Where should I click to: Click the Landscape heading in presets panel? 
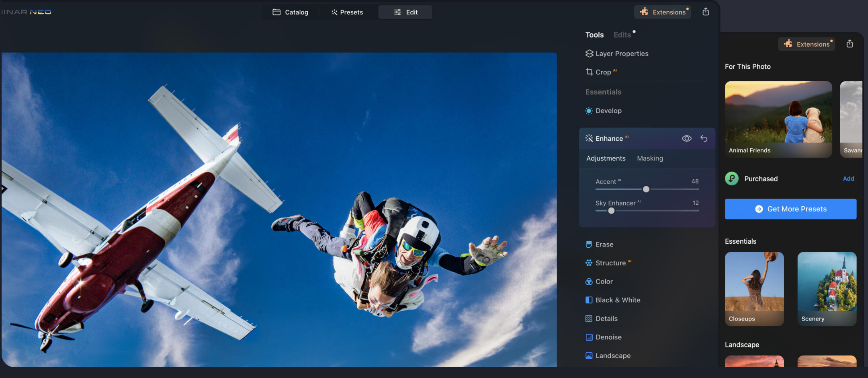point(742,345)
